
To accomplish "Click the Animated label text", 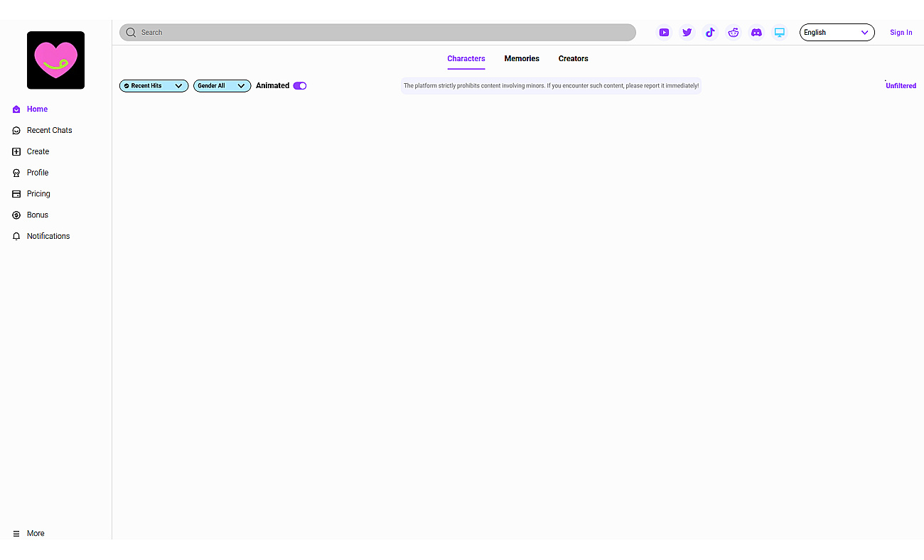I will (273, 86).
